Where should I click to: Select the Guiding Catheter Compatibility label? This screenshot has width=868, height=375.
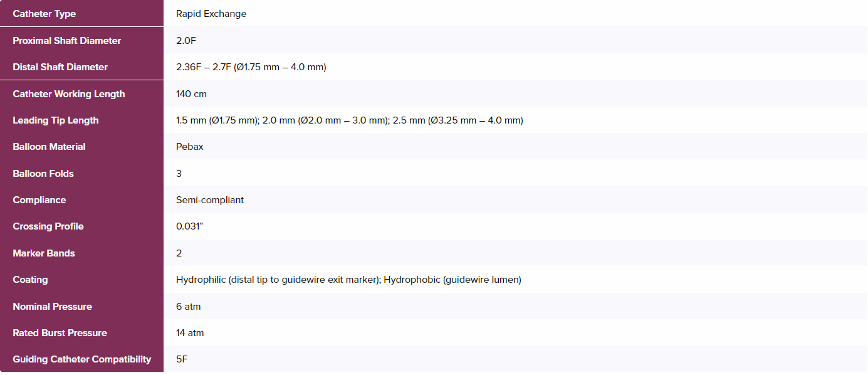(81, 359)
